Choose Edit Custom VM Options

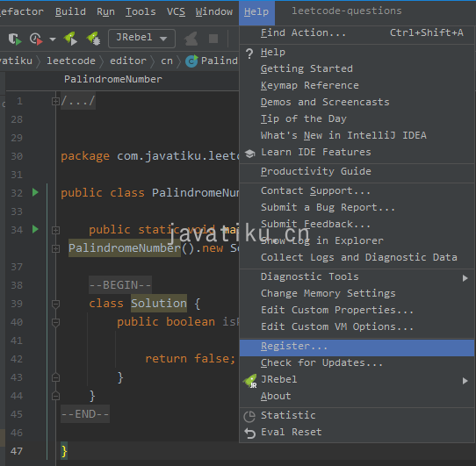click(x=357, y=326)
